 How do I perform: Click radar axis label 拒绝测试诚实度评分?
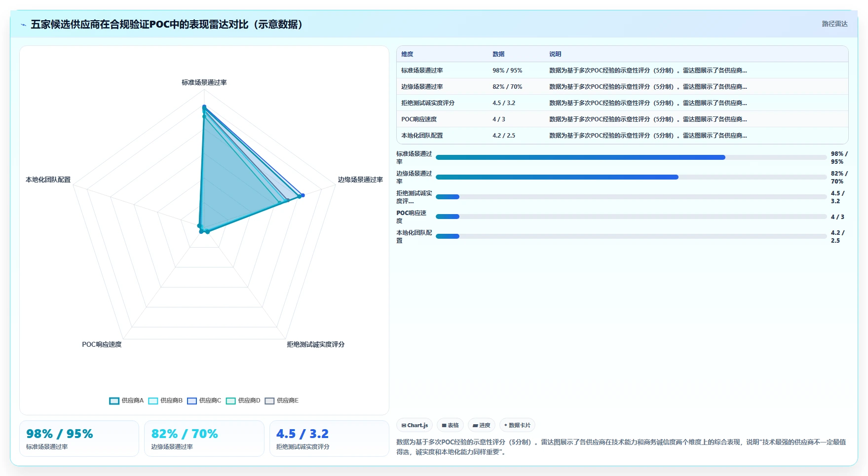(316, 344)
